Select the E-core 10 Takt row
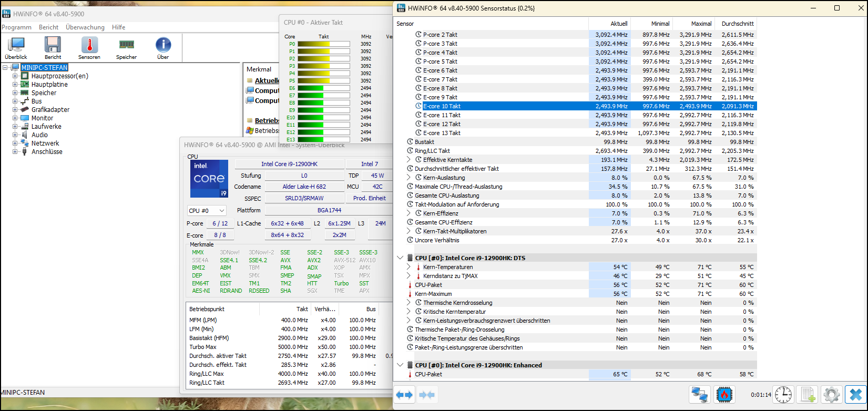The image size is (868, 411). click(576, 106)
